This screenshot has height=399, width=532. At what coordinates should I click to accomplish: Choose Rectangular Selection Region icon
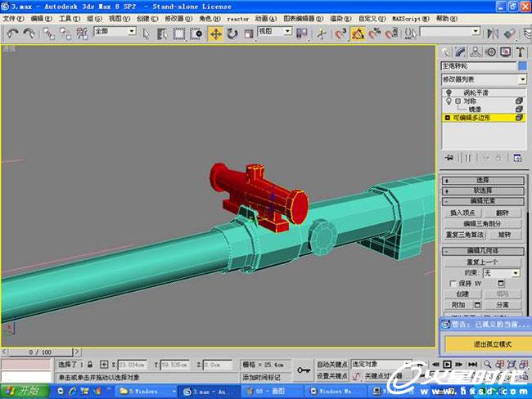click(x=179, y=34)
